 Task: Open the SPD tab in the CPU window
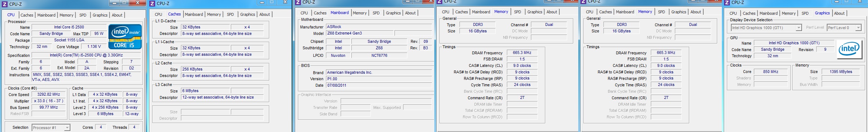(x=83, y=15)
